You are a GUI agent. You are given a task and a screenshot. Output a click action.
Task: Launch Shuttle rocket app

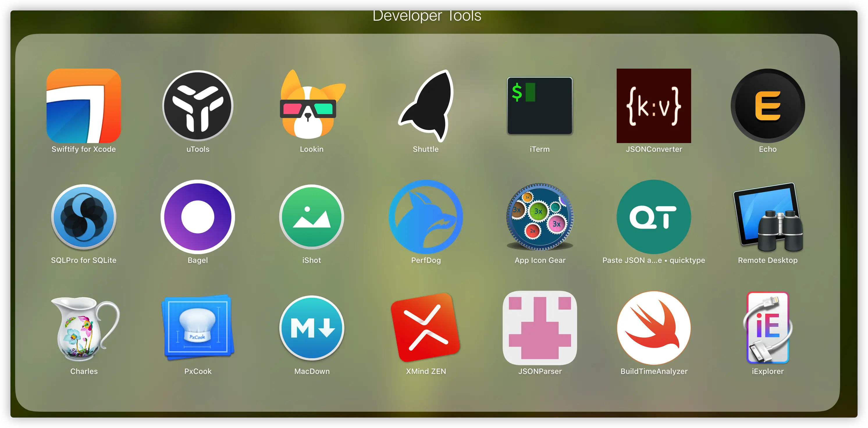coord(426,106)
